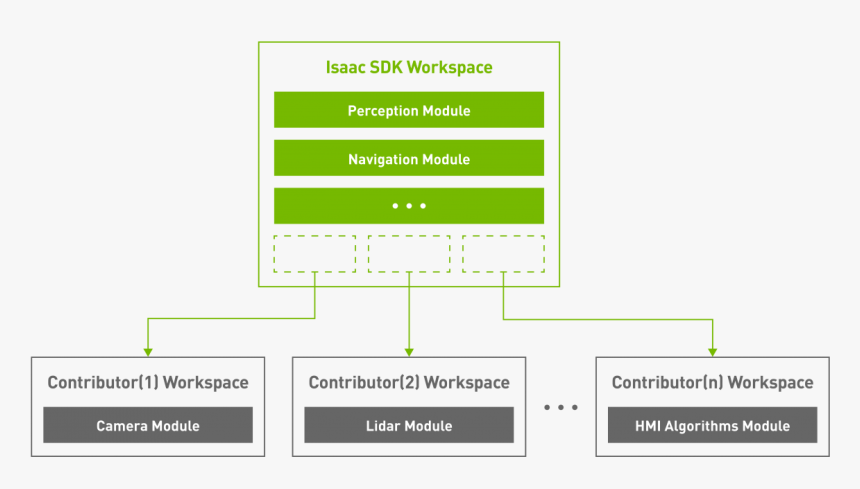
Task: Click the middle dashed placeholder box
Action: [x=409, y=254]
